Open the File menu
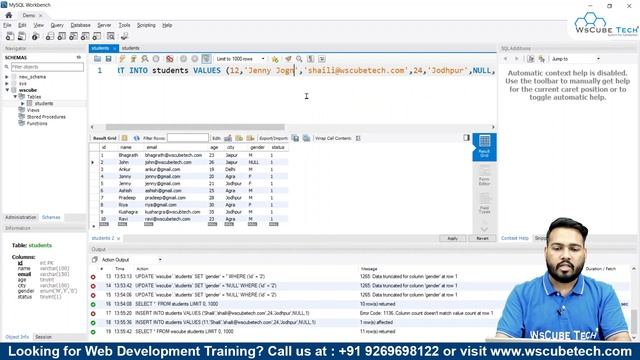Viewport: 640px width, 360px height. click(7, 25)
